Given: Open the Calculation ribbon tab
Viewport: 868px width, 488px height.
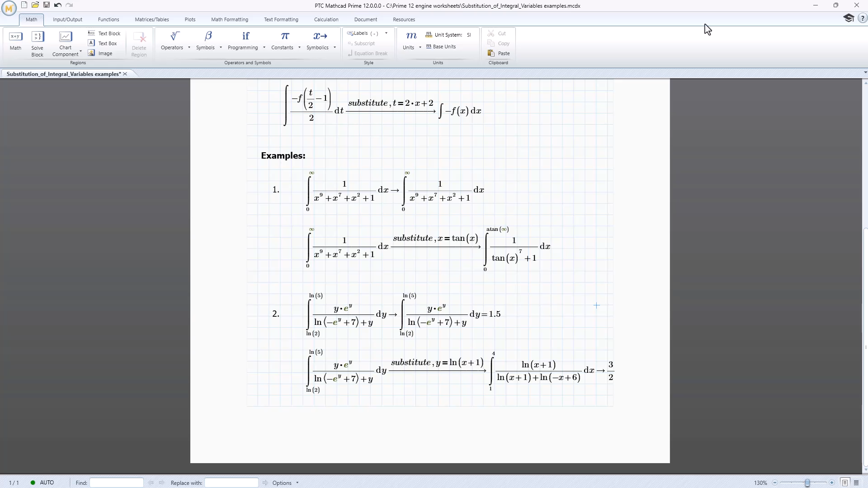Looking at the screenshot, I should [326, 19].
